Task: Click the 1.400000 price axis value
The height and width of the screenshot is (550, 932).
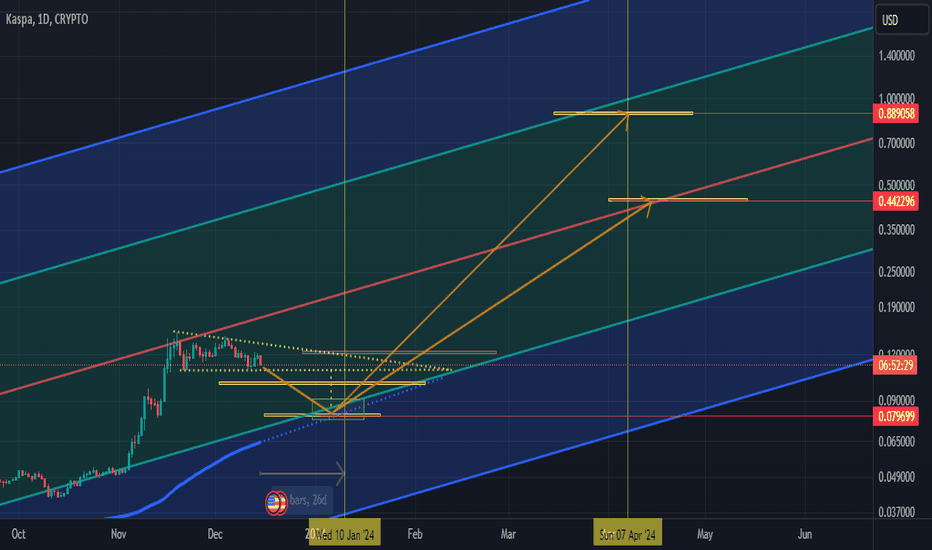Action: (x=896, y=56)
